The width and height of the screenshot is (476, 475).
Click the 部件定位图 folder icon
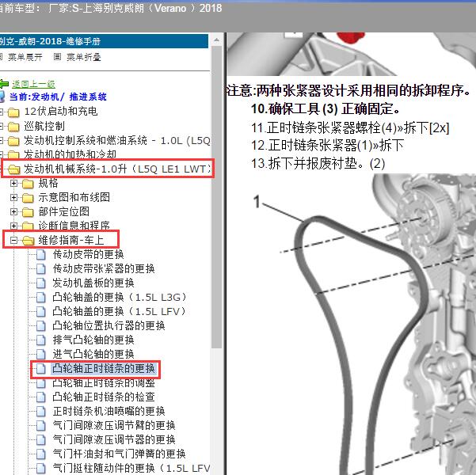(x=28, y=212)
